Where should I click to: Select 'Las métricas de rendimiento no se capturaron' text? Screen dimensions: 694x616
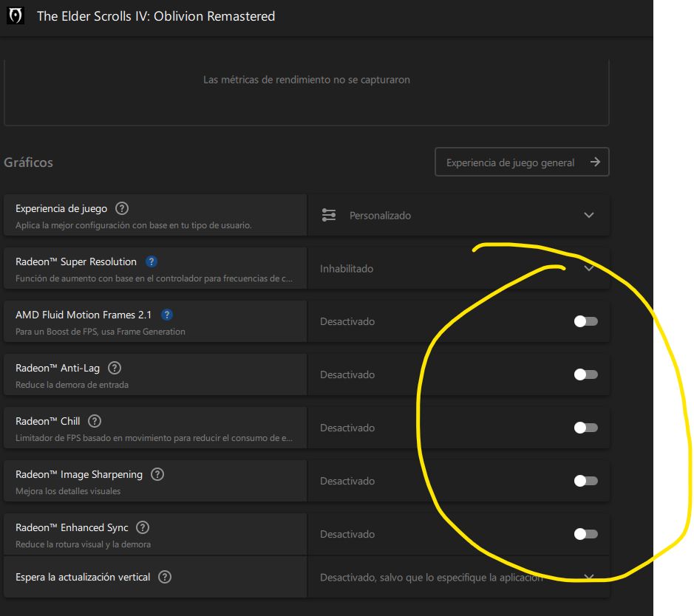pyautogui.click(x=306, y=80)
